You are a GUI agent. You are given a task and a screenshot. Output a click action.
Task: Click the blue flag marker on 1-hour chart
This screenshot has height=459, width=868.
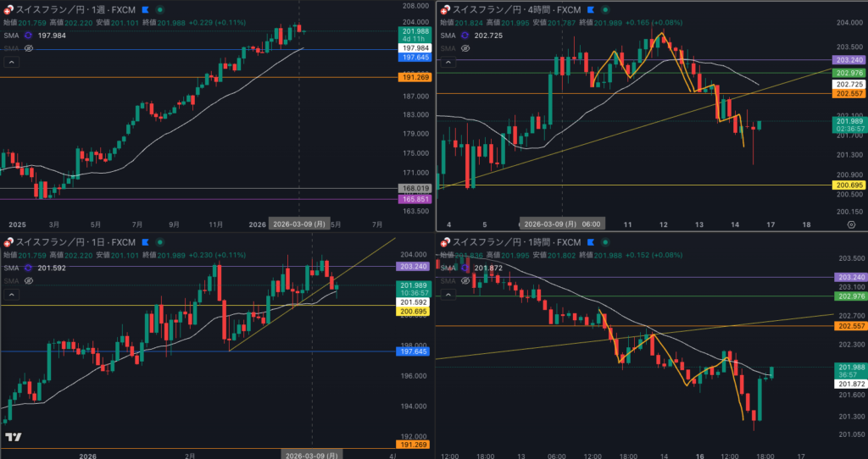click(x=591, y=242)
